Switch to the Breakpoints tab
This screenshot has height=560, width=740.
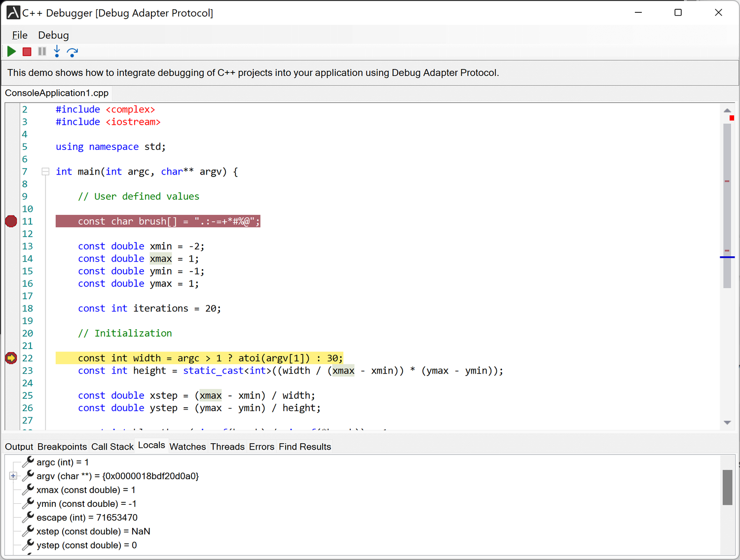click(62, 447)
